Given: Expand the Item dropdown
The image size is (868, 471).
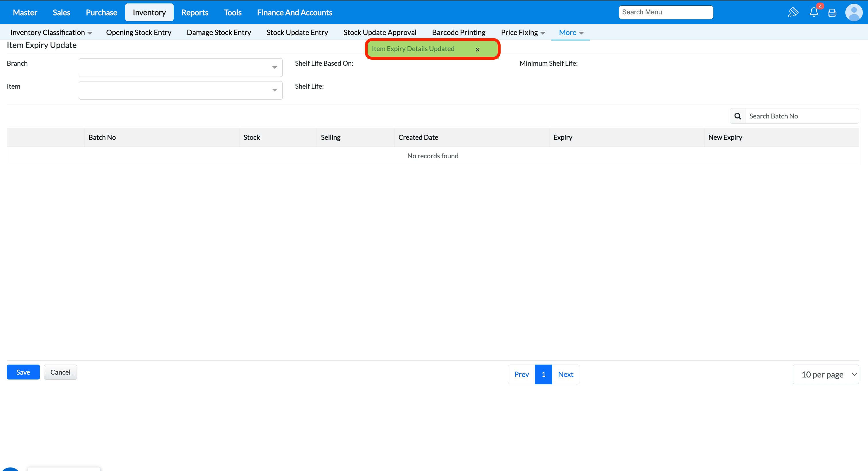Looking at the screenshot, I should coord(274,90).
